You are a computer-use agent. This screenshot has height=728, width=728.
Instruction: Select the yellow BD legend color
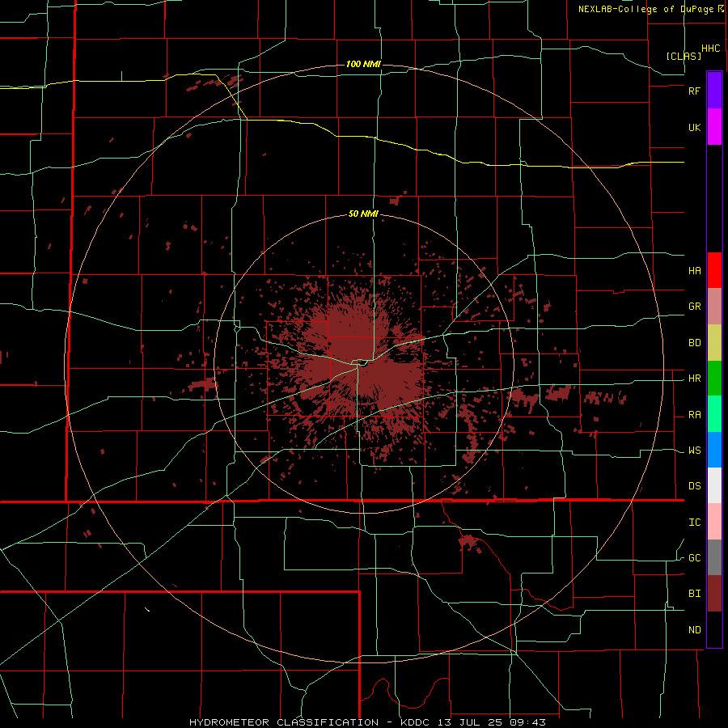(714, 343)
